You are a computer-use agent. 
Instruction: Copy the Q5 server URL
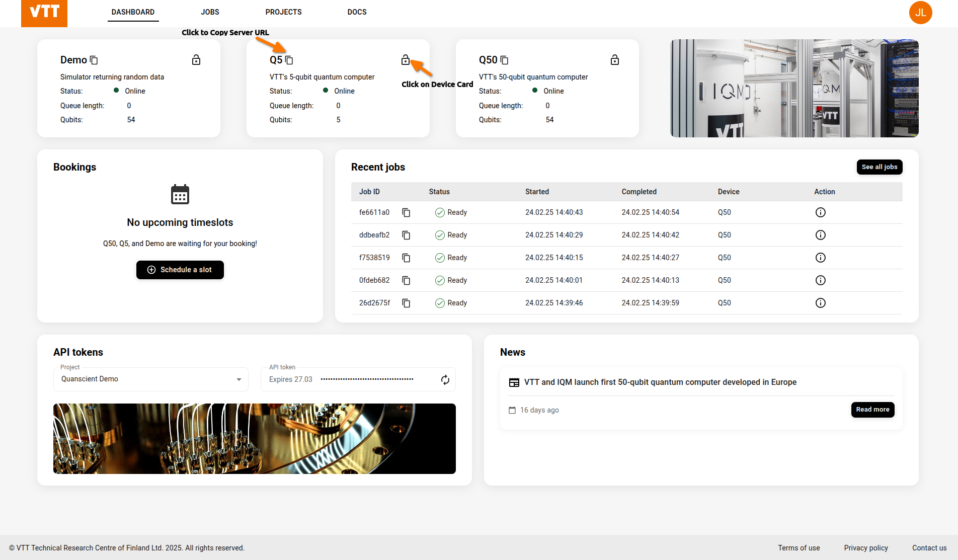(x=289, y=60)
